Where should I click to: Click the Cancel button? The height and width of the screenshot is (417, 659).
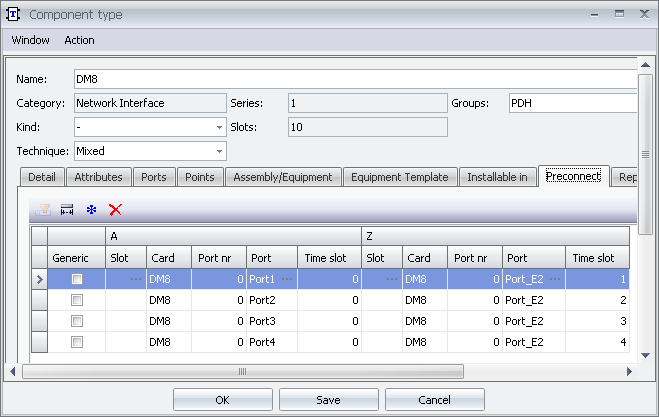coord(435,400)
